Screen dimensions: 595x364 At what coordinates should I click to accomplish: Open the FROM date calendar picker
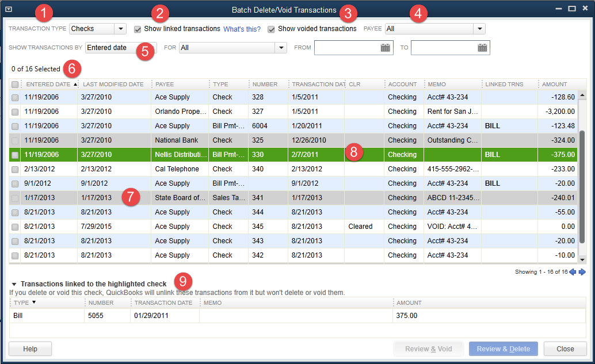click(x=385, y=47)
